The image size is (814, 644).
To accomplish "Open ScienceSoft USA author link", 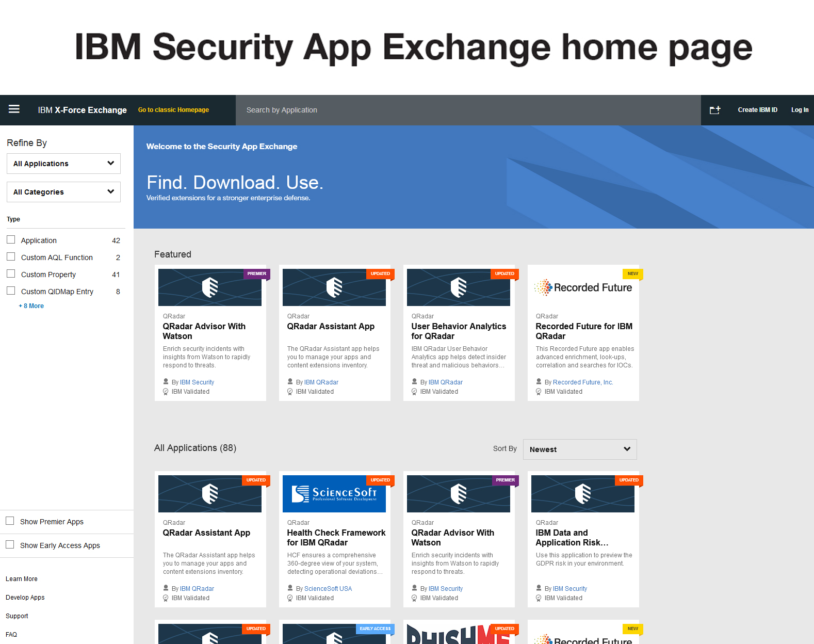I will (x=328, y=589).
